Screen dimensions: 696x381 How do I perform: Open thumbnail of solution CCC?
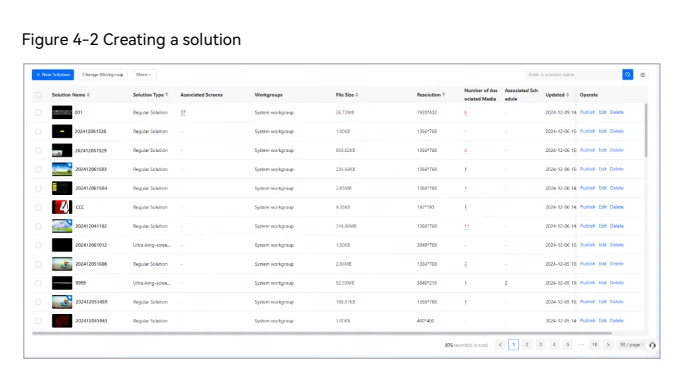click(x=62, y=207)
